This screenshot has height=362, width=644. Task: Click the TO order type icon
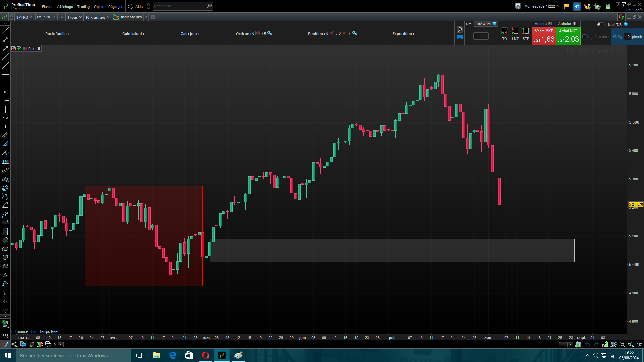pos(504,31)
